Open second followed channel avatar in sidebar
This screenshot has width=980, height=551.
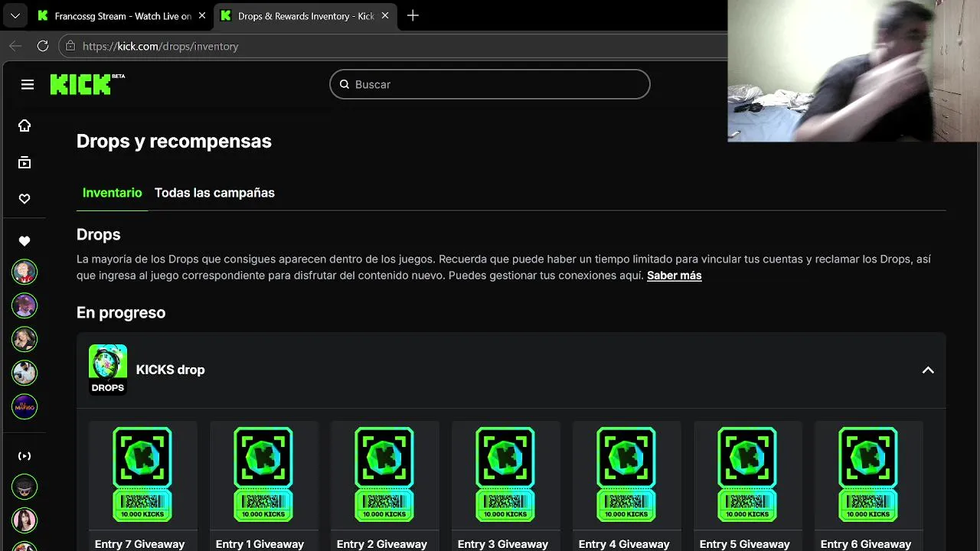pos(24,305)
